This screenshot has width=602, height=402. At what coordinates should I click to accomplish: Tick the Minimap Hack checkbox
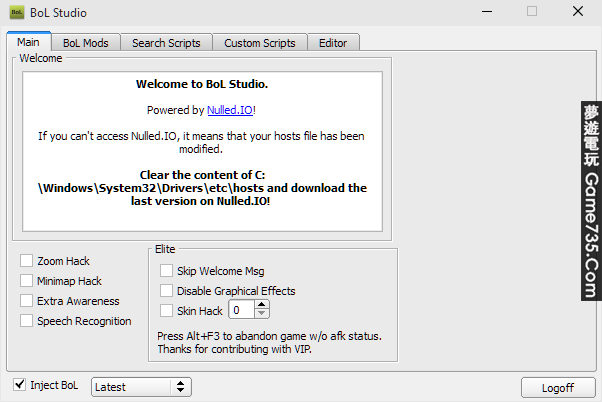coord(26,281)
